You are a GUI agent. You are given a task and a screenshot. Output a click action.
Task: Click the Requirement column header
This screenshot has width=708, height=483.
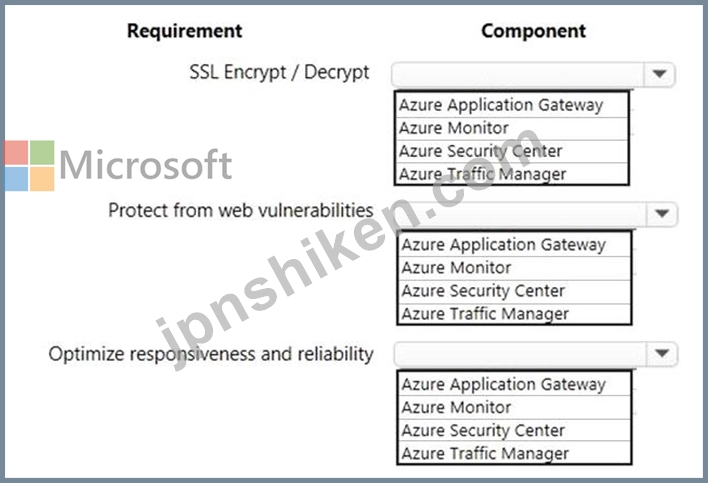(184, 31)
